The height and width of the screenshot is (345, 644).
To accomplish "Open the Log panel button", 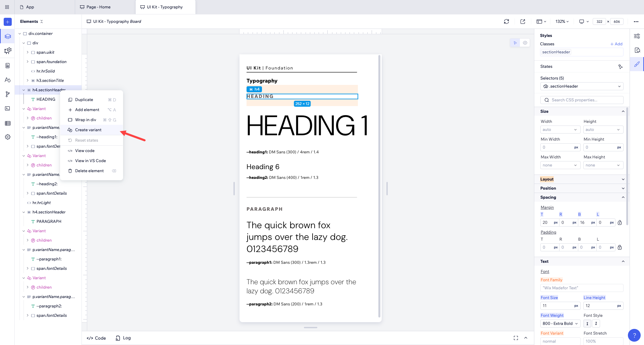I will (x=123, y=338).
